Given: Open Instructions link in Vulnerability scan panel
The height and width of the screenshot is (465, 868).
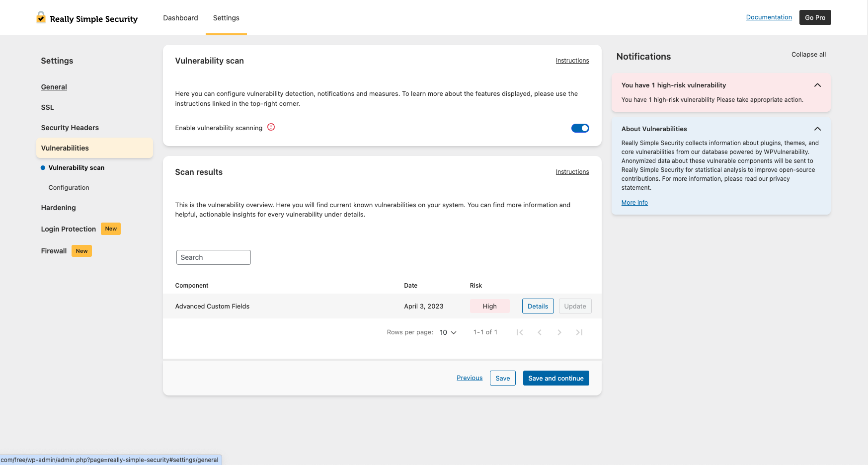Looking at the screenshot, I should tap(572, 61).
